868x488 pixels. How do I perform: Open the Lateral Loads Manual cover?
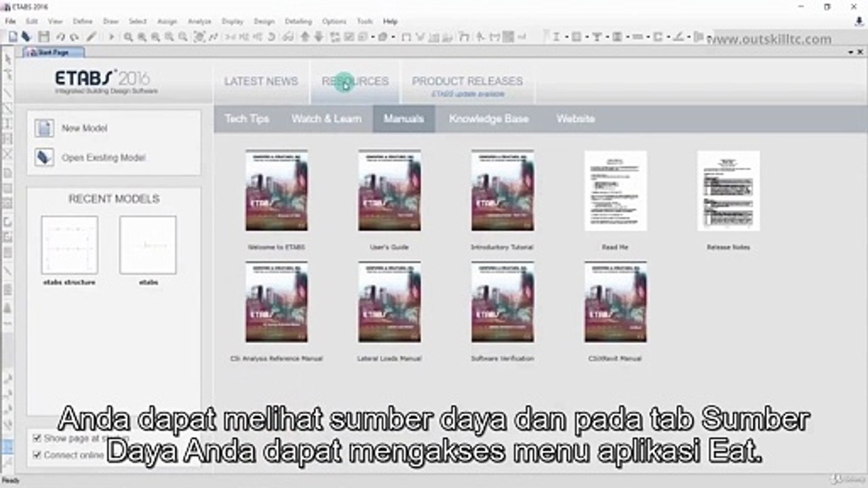point(389,302)
